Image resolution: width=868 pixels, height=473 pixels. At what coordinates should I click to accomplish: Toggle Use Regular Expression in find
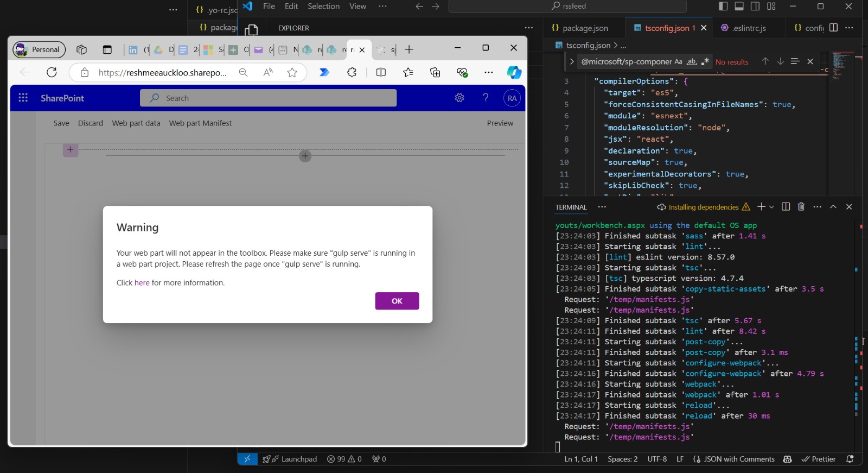pyautogui.click(x=705, y=62)
